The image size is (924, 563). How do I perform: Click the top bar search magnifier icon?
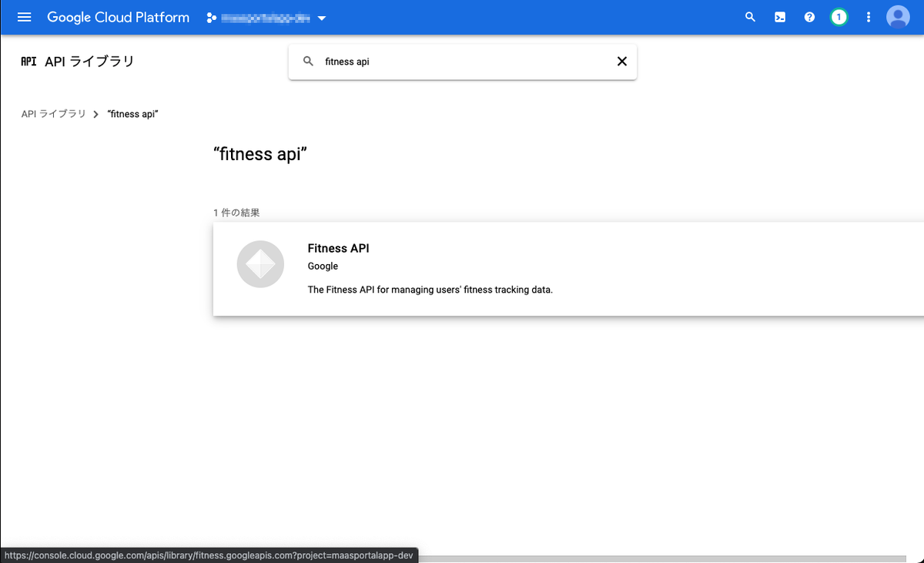(x=751, y=17)
